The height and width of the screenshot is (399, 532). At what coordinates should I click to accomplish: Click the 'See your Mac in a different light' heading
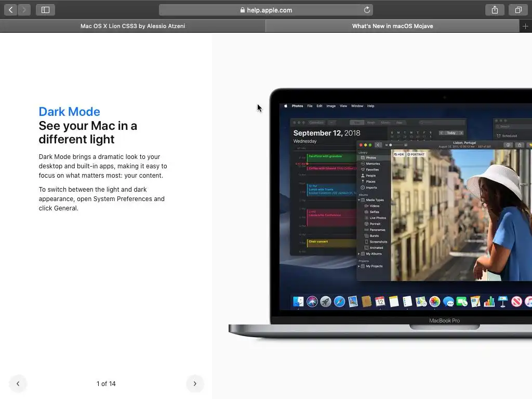point(88,132)
